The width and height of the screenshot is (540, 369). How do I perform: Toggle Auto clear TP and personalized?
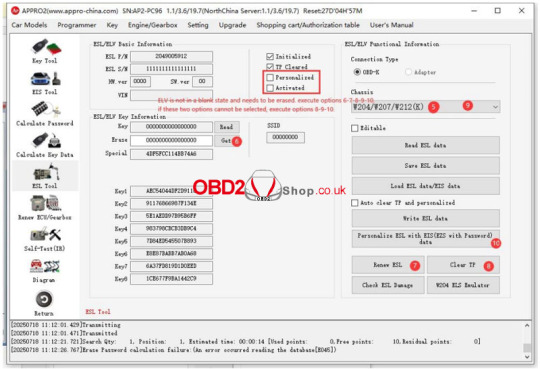click(x=355, y=203)
